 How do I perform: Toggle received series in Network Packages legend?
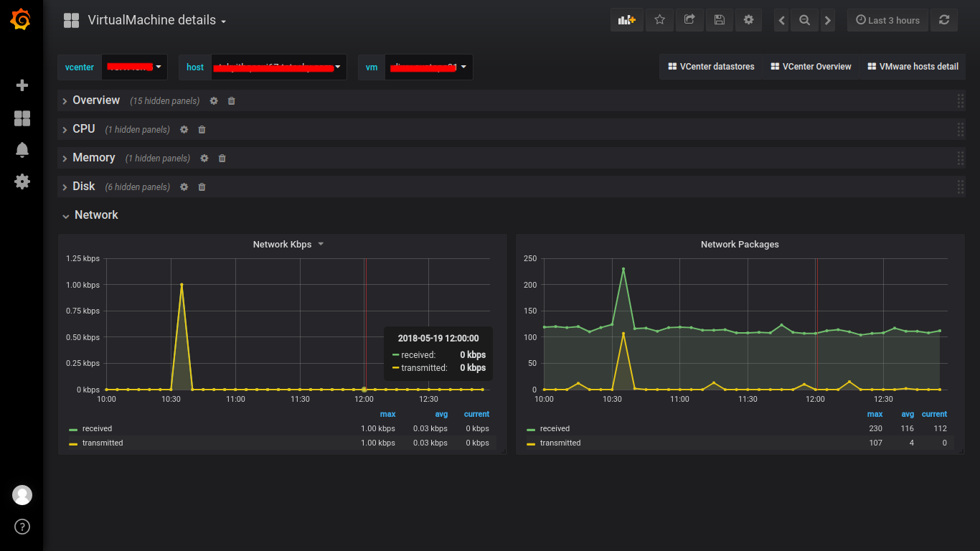[x=555, y=429]
